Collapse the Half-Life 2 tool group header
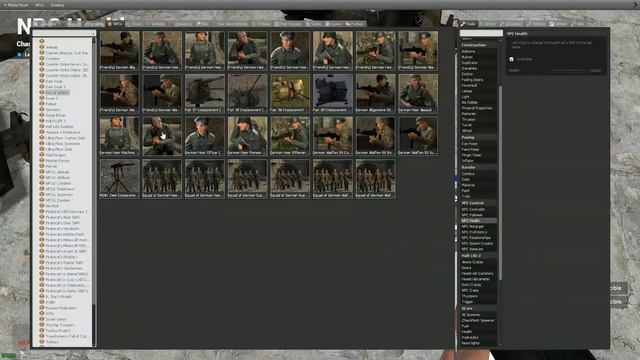The image size is (640, 360). coord(479,256)
